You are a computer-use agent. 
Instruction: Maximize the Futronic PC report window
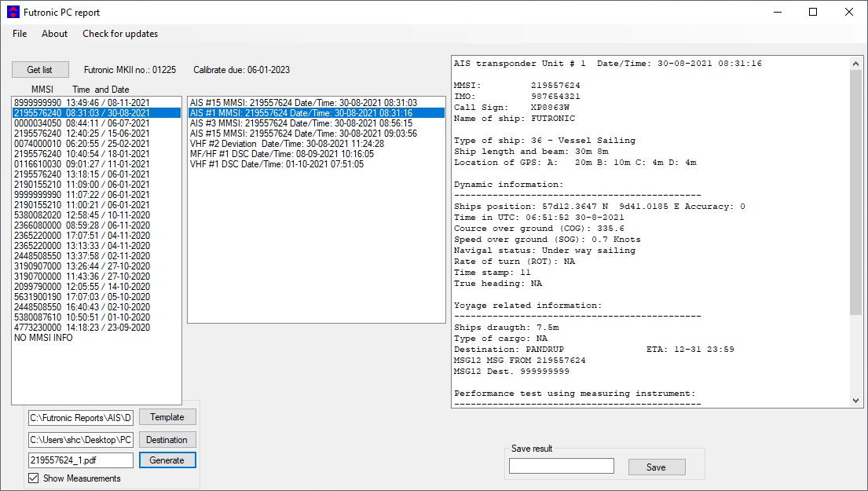(813, 13)
